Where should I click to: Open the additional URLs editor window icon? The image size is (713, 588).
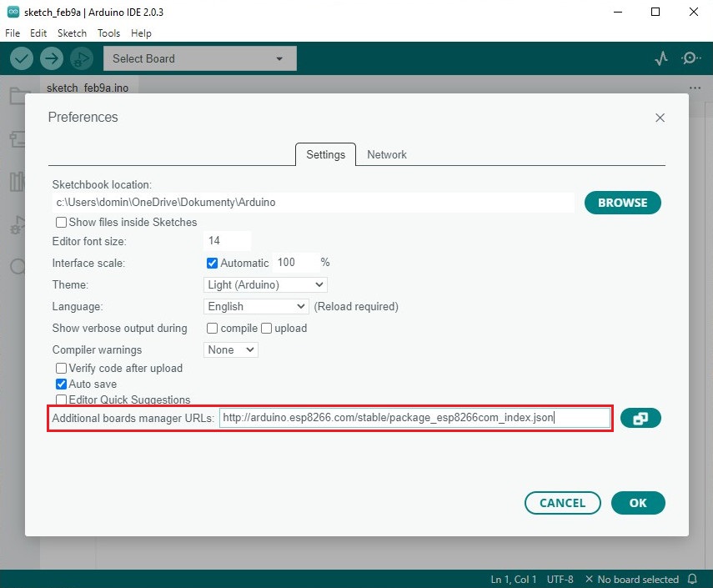pyautogui.click(x=640, y=419)
